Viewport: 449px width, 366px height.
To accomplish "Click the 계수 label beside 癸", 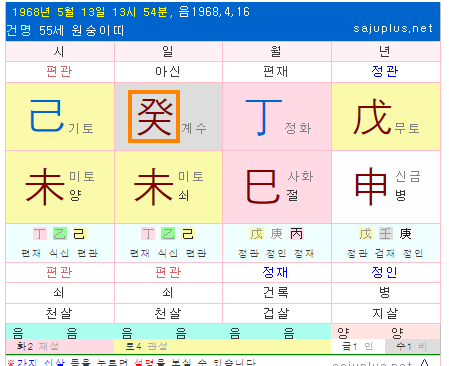I will pos(194,128).
